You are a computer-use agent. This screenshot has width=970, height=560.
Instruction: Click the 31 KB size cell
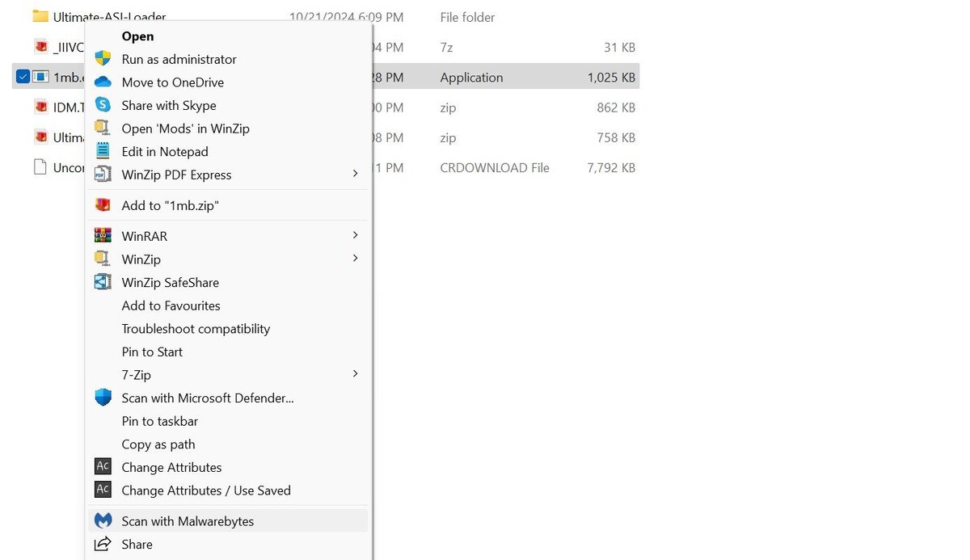coord(619,48)
